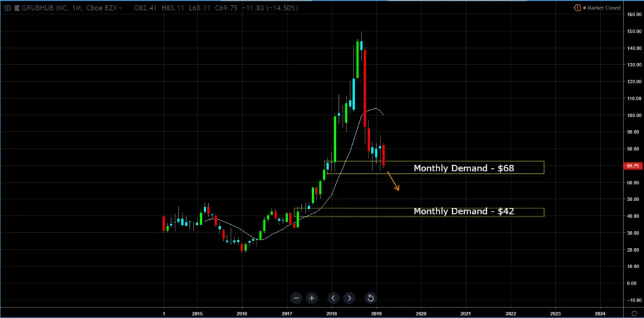
Task: Click 2015 on the time axis
Action: pos(197,313)
